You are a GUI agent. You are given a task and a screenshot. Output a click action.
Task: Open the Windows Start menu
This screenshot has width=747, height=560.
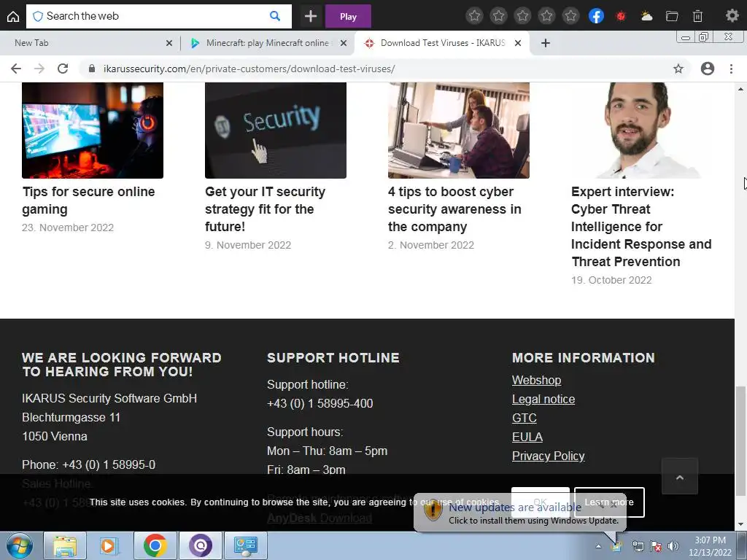[19, 545]
